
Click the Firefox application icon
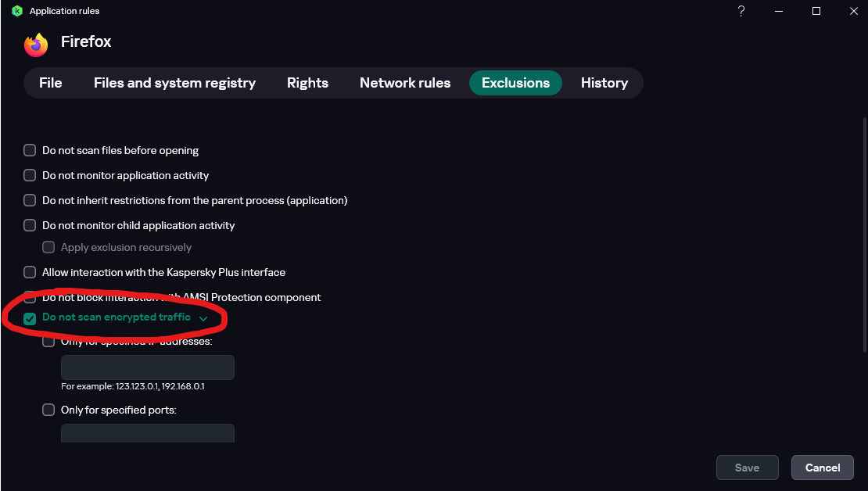(x=36, y=45)
